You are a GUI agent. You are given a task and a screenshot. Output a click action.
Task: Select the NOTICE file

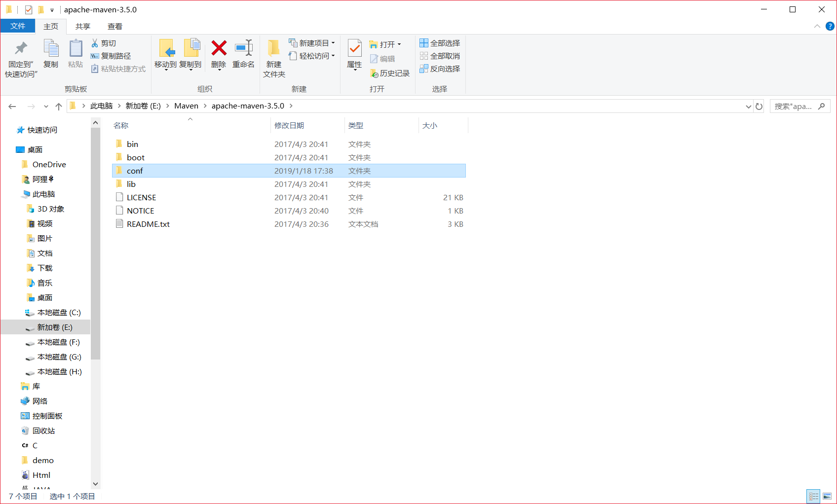tap(289, 211)
